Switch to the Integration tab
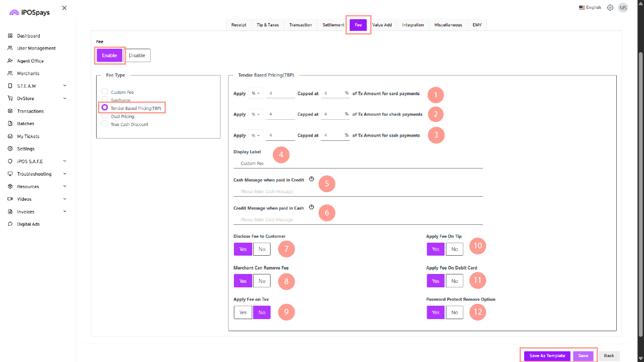The height and width of the screenshot is (362, 644). click(413, 25)
